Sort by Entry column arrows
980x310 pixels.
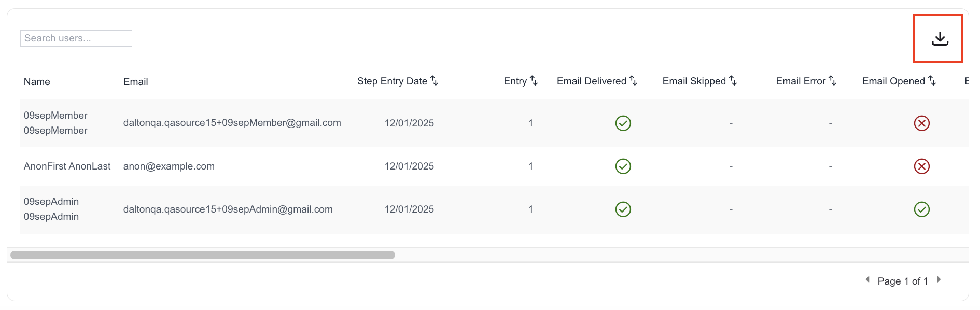(x=534, y=81)
